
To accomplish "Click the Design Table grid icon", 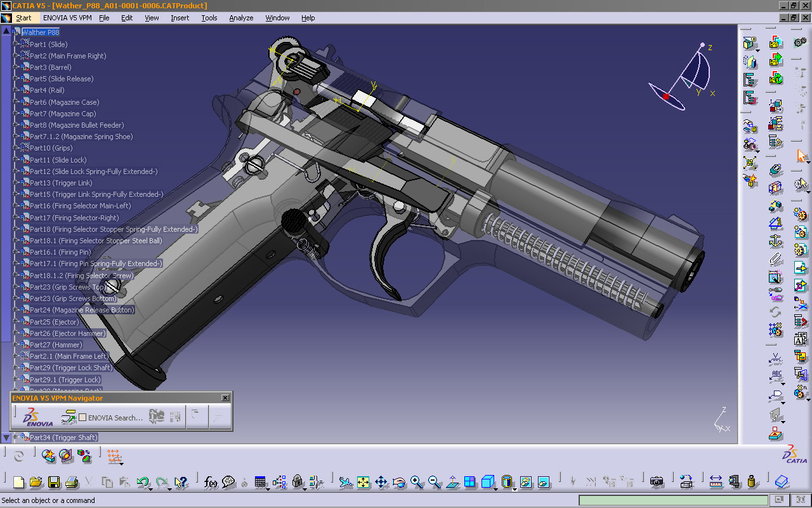I will click(x=260, y=483).
